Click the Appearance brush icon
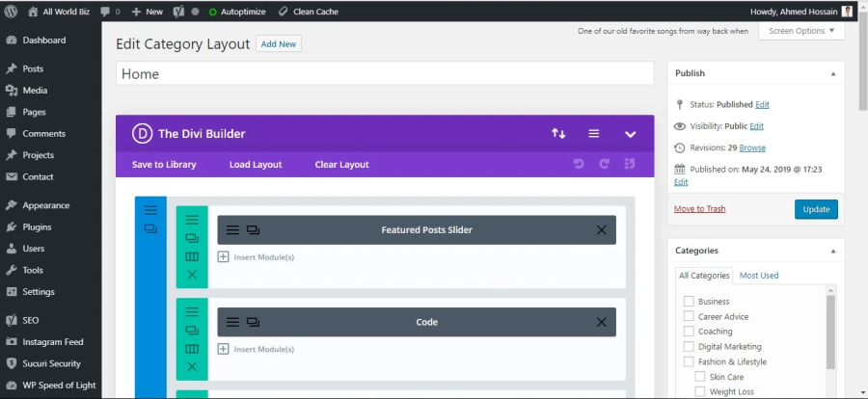This screenshot has height=399, width=868. point(11,205)
